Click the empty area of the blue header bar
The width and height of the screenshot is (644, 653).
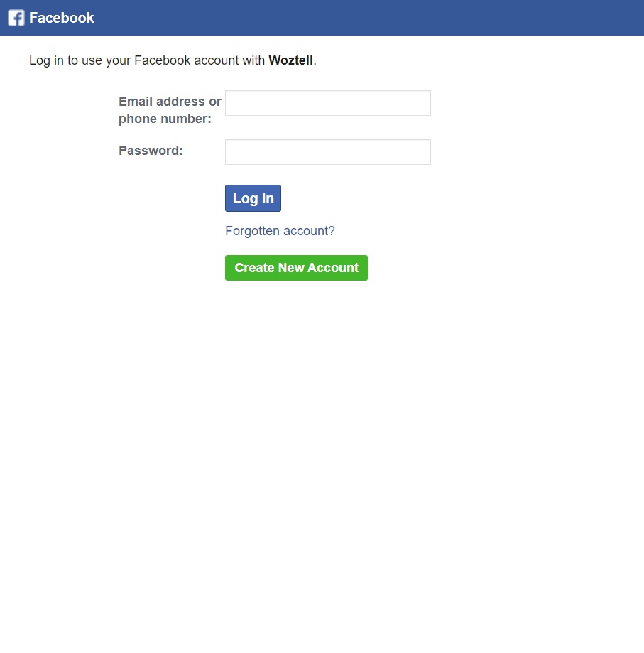click(x=366, y=18)
